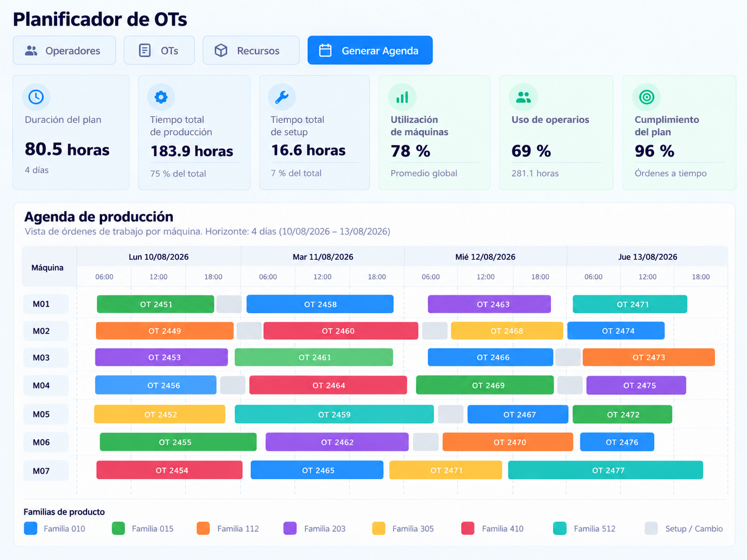Screen dimensions: 747x560
Task: Open the OT 2464 bar on M04
Action: pos(328,385)
